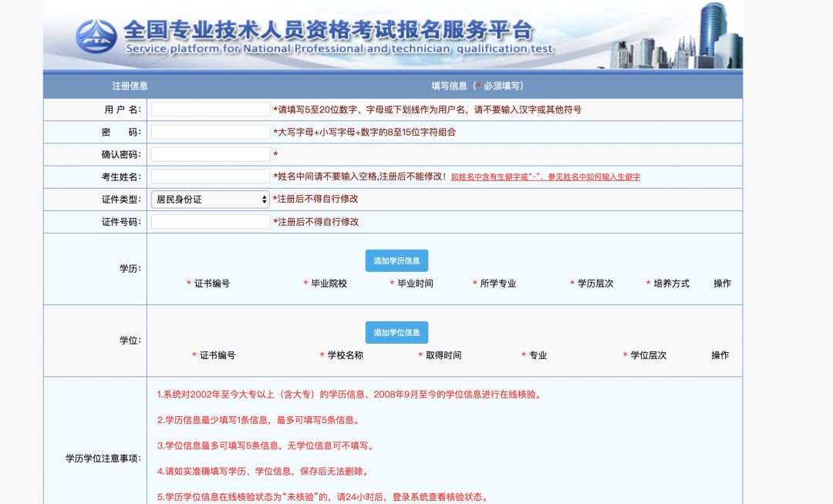Click into the 考生姓名 name field

pos(210,176)
